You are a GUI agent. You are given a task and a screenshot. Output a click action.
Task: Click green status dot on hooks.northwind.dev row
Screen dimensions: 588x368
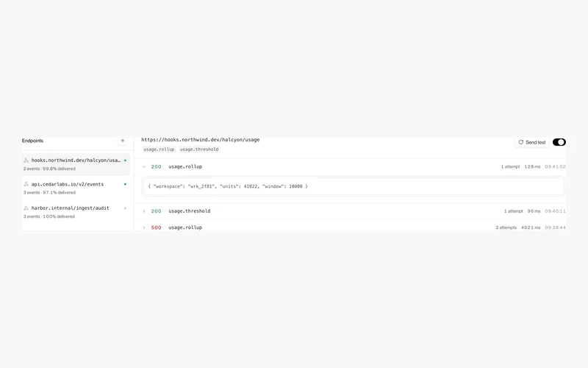click(x=125, y=160)
